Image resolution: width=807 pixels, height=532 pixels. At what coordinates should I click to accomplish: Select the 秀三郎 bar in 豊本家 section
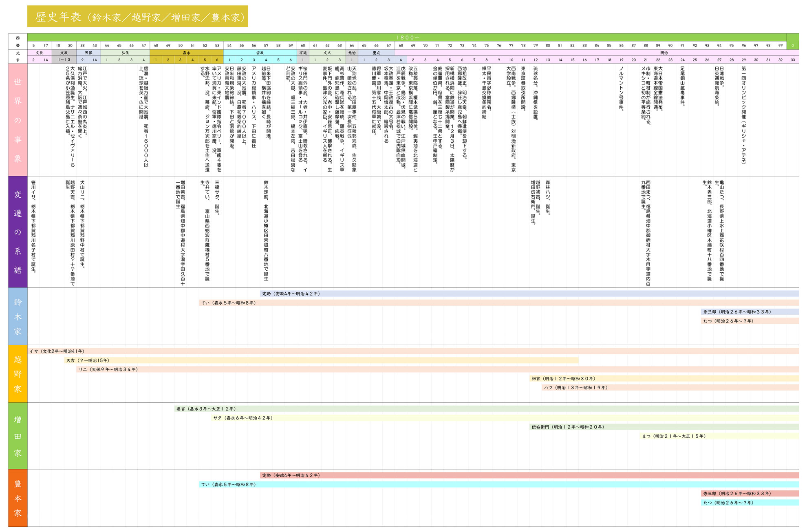(750, 493)
